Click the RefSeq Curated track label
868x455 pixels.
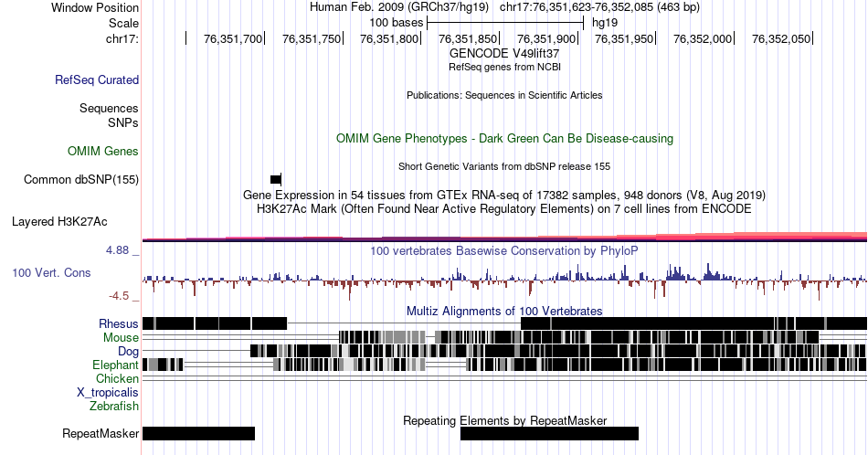(96, 79)
